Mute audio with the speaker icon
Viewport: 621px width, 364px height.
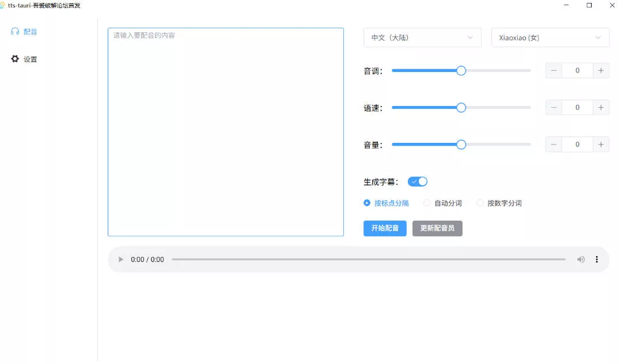click(581, 259)
